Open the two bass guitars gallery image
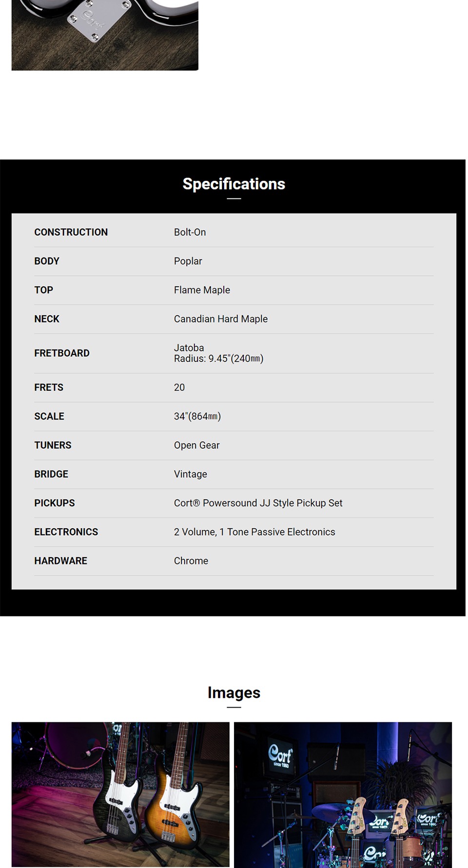 point(120,793)
